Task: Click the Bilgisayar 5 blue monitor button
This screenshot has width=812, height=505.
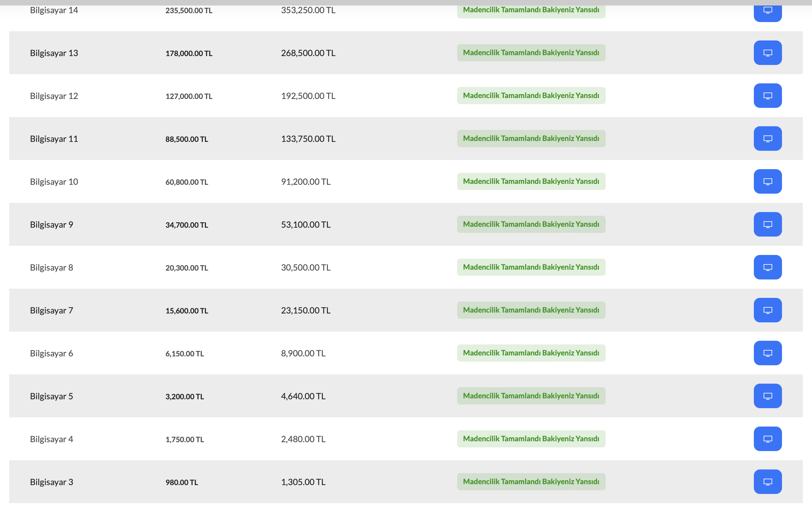Action: click(768, 396)
